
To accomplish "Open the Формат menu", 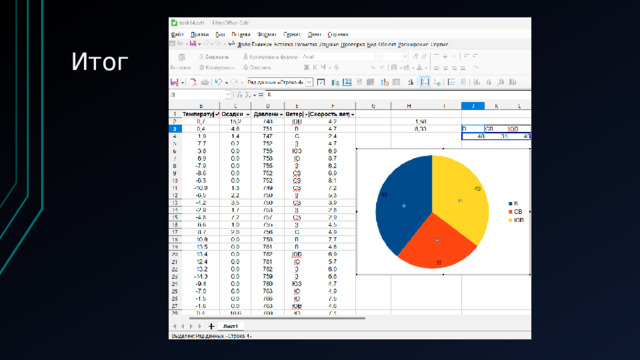I will [x=267, y=34].
